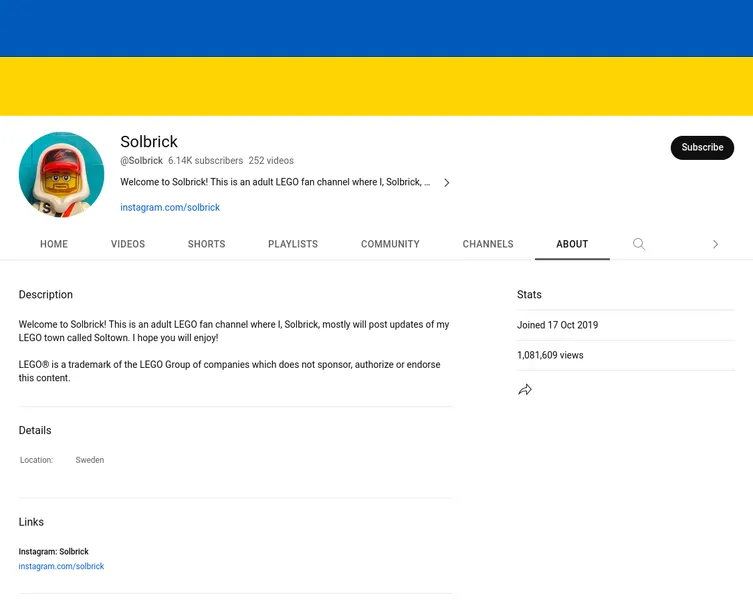Open the HOME tab
This screenshot has width=753, height=600.
coord(54,244)
